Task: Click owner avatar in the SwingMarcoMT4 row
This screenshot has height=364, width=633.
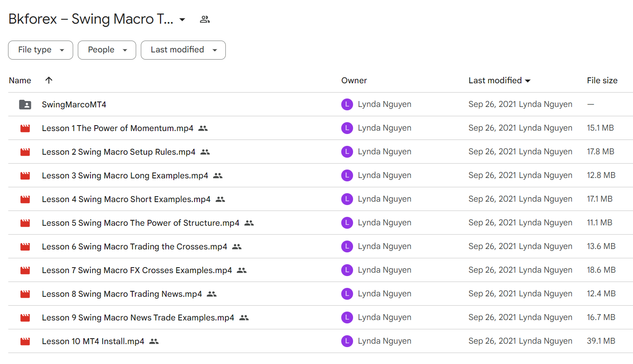Action: pyautogui.click(x=347, y=104)
